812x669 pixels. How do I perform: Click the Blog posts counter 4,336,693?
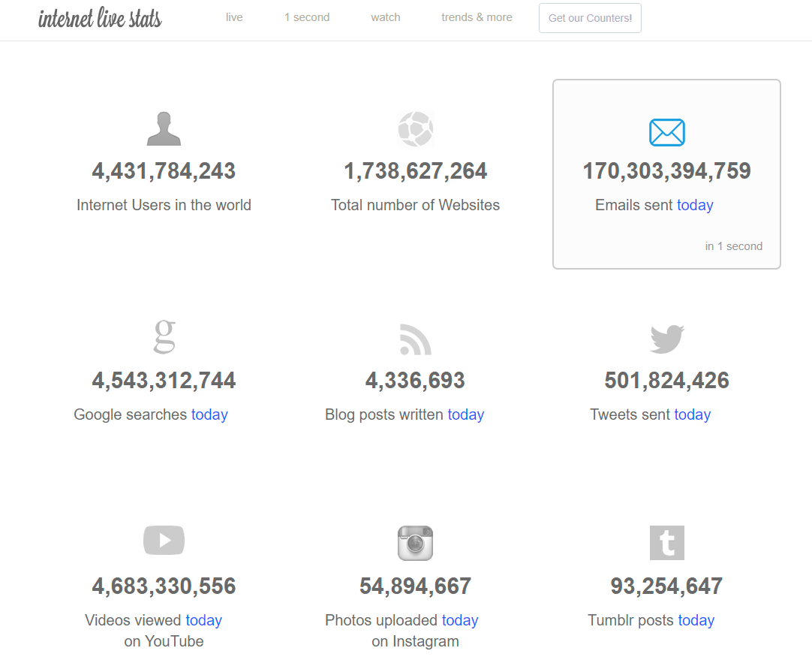coord(415,381)
